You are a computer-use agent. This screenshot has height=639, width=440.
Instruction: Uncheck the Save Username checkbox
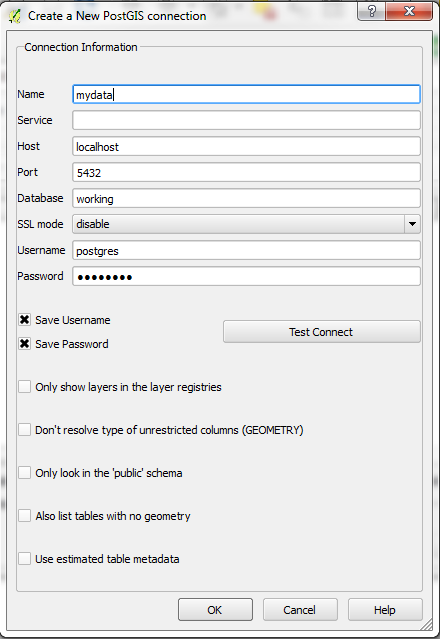(24, 320)
